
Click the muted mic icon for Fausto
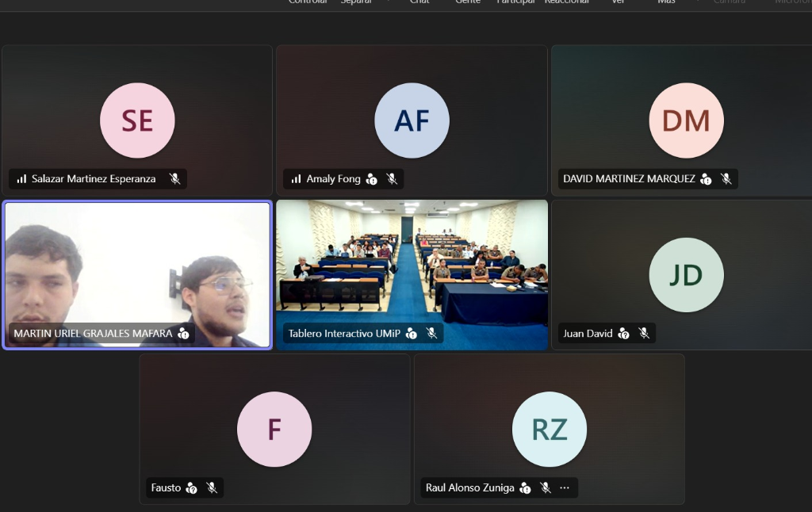coord(212,487)
